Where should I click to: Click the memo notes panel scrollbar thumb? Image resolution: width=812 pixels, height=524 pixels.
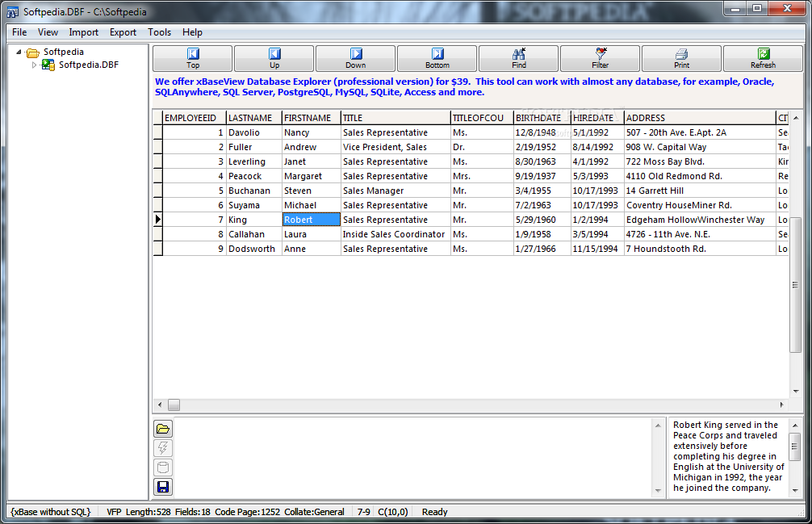[x=795, y=446]
